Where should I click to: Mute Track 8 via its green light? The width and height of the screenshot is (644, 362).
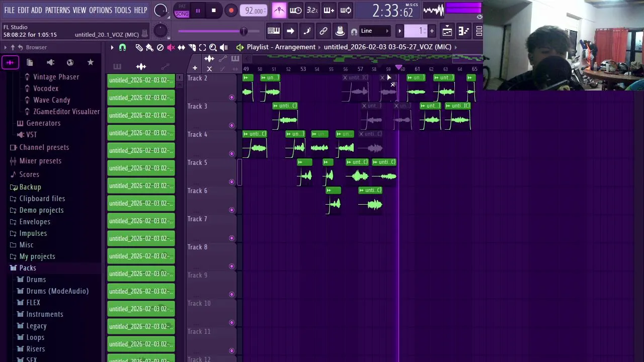231,266
